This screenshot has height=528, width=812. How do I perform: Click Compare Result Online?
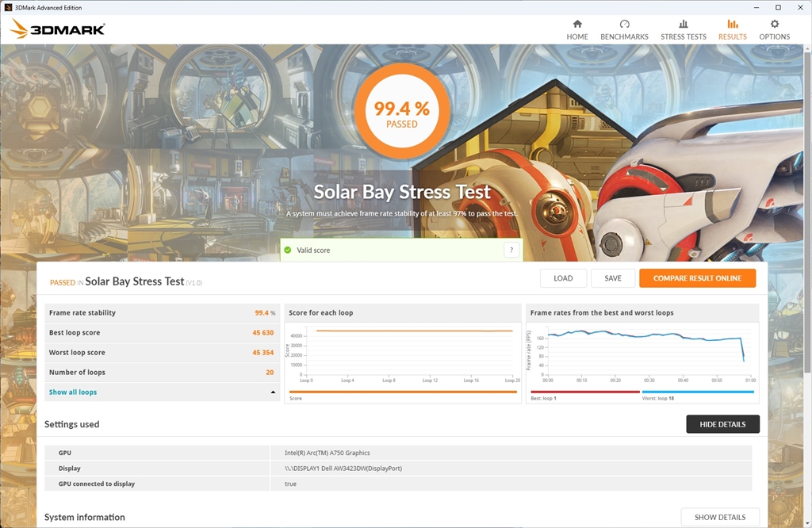pyautogui.click(x=697, y=278)
